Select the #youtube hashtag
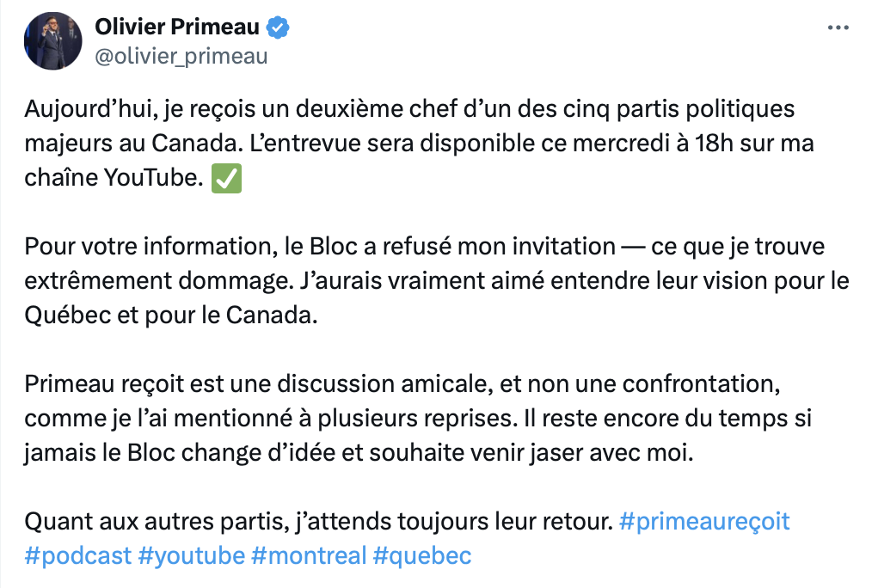The image size is (872, 588). [191, 556]
